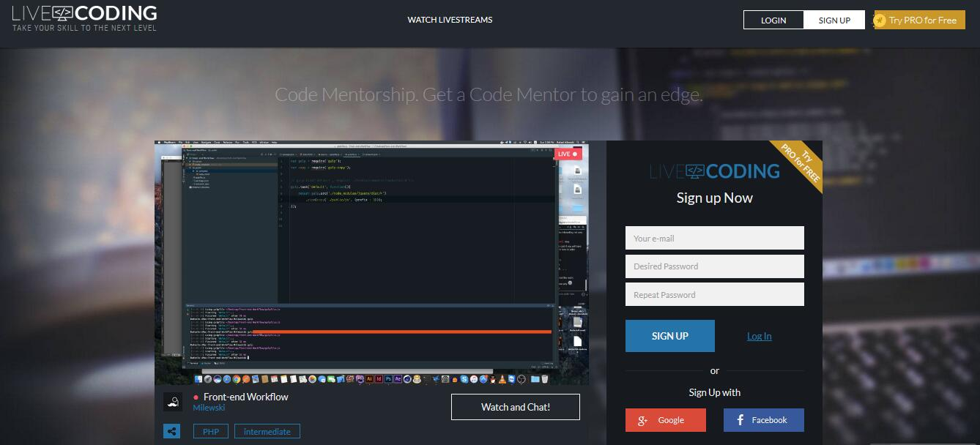Click the Code Mentorship headline text

pos(489,95)
